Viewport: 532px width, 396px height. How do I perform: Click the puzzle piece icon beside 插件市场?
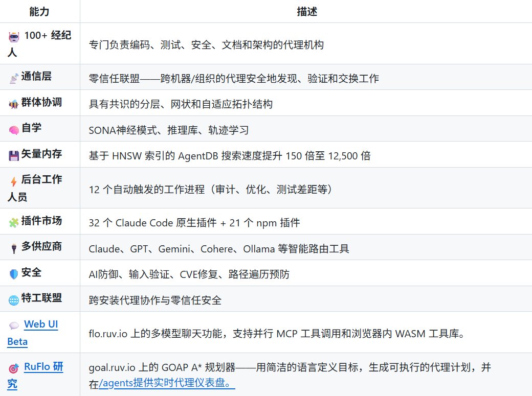[x=14, y=223]
